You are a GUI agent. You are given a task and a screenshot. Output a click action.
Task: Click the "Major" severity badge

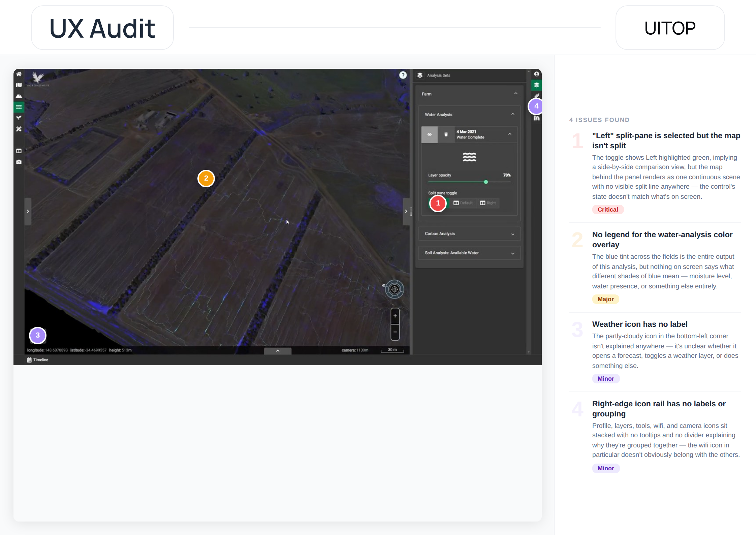(x=605, y=299)
